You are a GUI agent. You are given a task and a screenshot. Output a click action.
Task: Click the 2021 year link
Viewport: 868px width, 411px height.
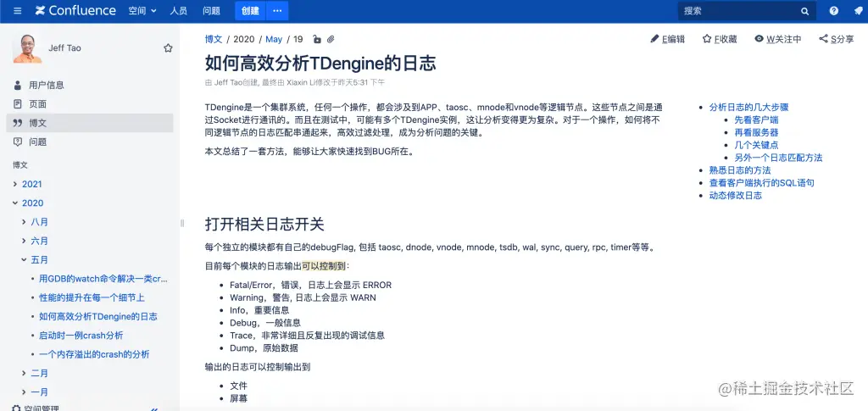click(x=31, y=184)
